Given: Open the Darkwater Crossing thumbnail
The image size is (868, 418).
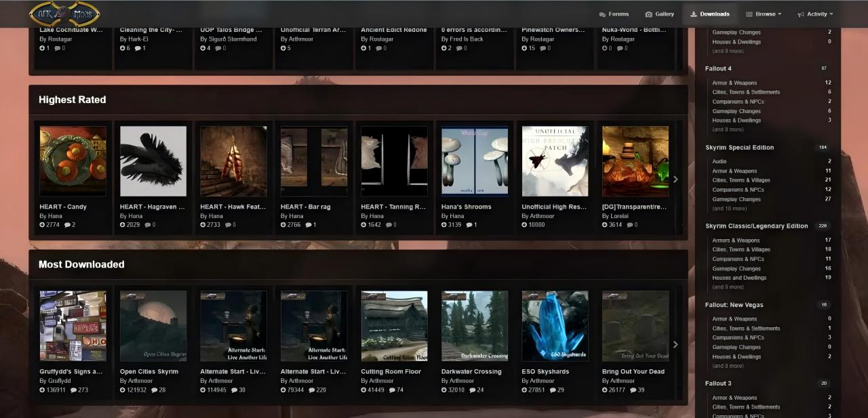Looking at the screenshot, I should point(475,326).
